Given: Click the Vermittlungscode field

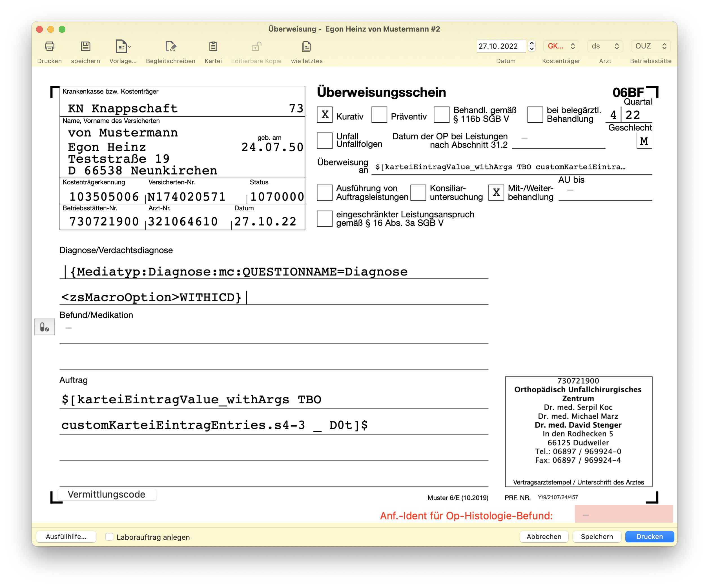Looking at the screenshot, I should [107, 494].
